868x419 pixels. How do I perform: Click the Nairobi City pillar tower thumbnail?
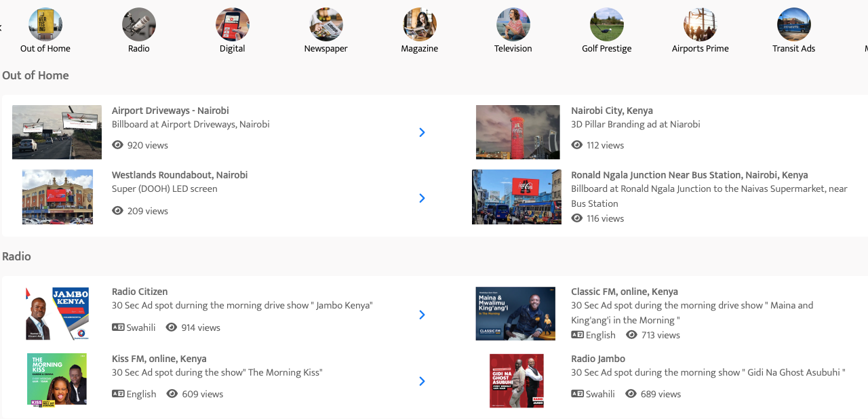pos(518,132)
